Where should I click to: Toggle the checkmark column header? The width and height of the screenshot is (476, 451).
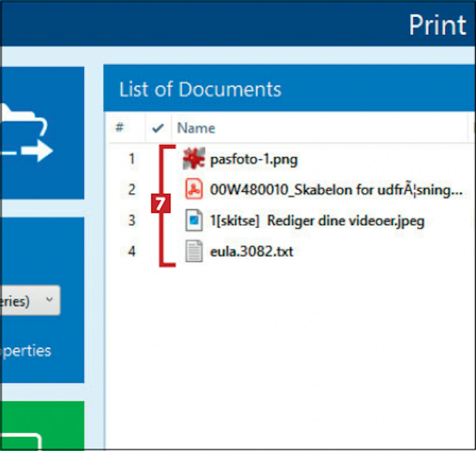pyautogui.click(x=158, y=128)
